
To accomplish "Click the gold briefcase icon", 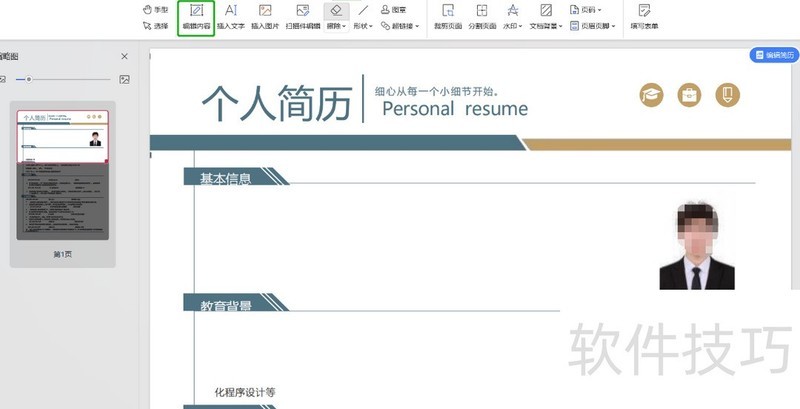I will pos(689,95).
